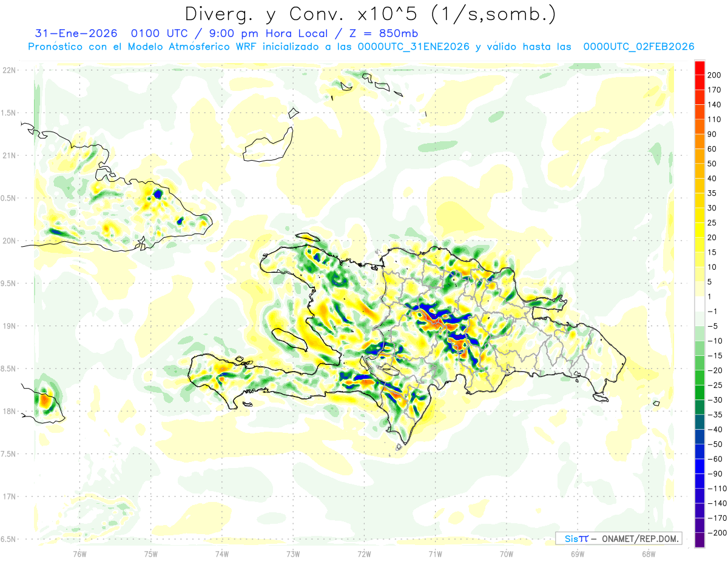The width and height of the screenshot is (728, 562).
Task: Click the '68W' longitude label
Action: (x=649, y=553)
